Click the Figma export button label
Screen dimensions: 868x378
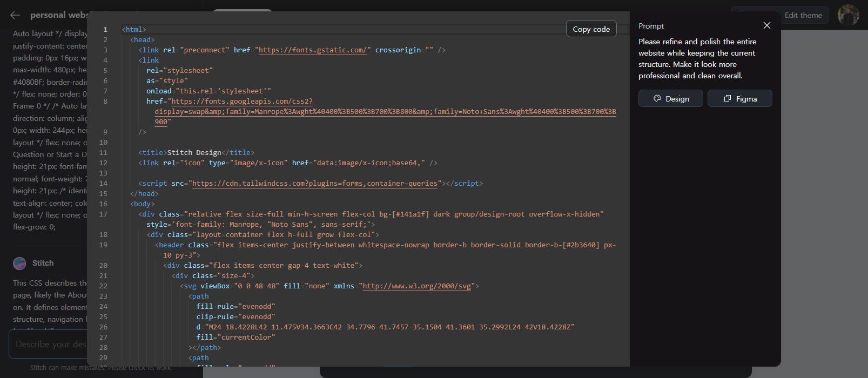click(746, 99)
